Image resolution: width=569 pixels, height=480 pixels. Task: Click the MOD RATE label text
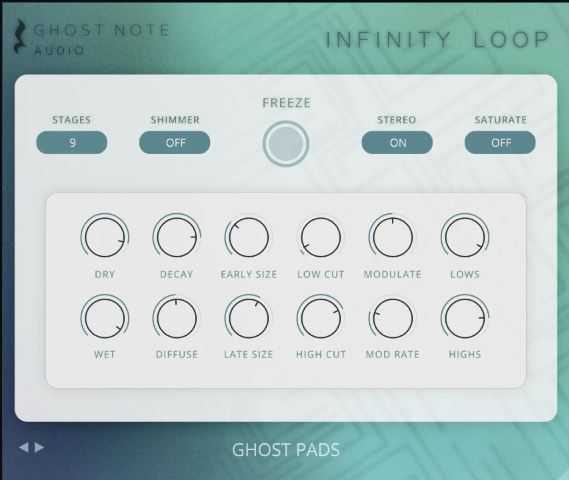pos(393,354)
